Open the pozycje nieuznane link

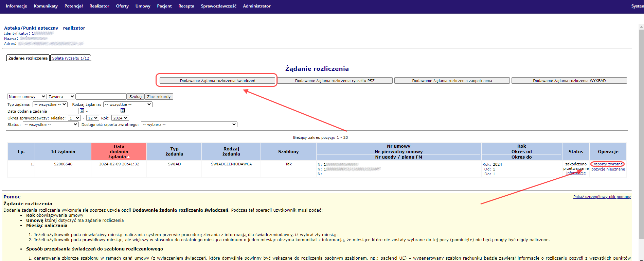point(608,169)
